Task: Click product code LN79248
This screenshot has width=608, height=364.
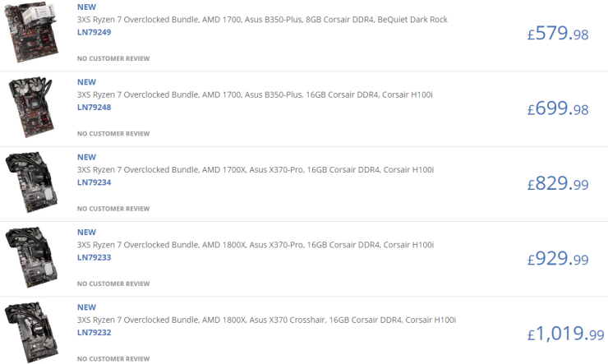Action: click(94, 107)
